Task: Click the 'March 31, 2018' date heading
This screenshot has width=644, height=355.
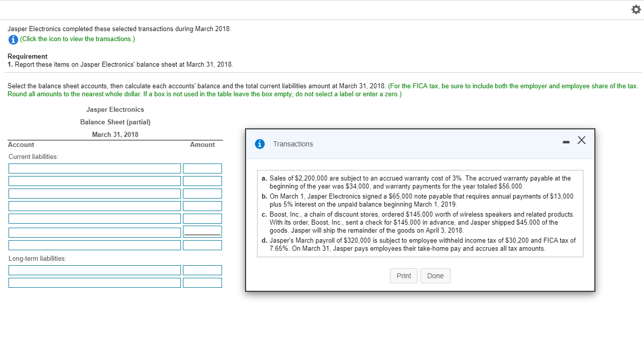Action: [115, 134]
